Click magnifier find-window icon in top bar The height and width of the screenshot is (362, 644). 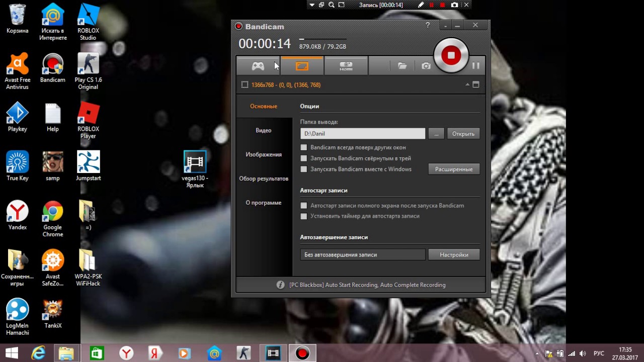(332, 5)
